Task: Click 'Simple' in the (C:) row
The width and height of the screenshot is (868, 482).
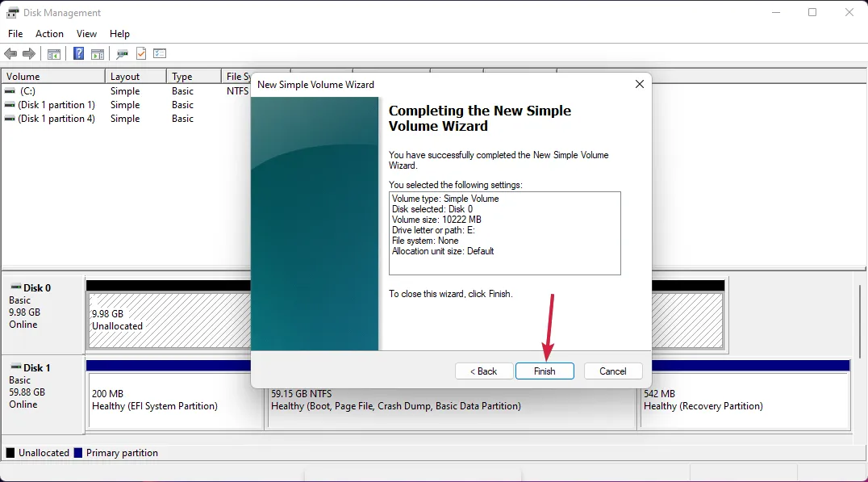Action: (x=125, y=91)
